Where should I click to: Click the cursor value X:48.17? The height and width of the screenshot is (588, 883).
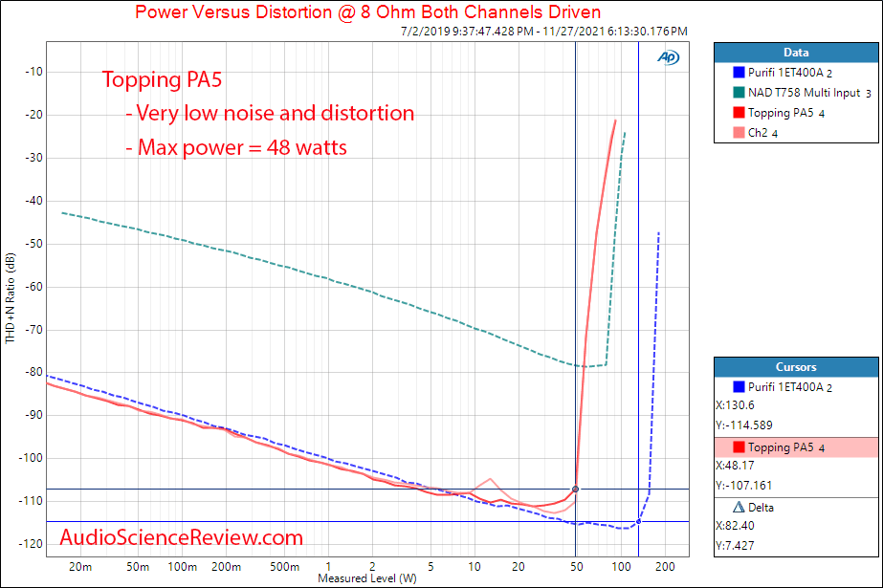[735, 466]
